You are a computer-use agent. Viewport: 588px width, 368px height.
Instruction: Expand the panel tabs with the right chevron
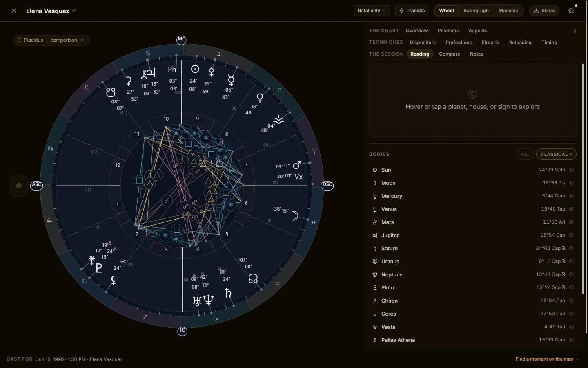575,31
